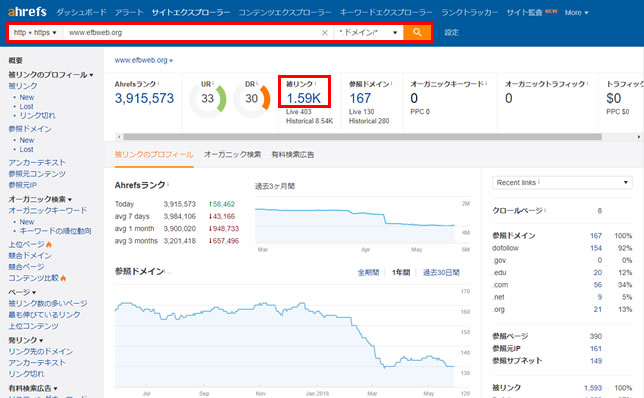Collapse the オーガニック検索 sidebar section
Image resolution: width=644 pixels, height=398 pixels.
[x=40, y=199]
